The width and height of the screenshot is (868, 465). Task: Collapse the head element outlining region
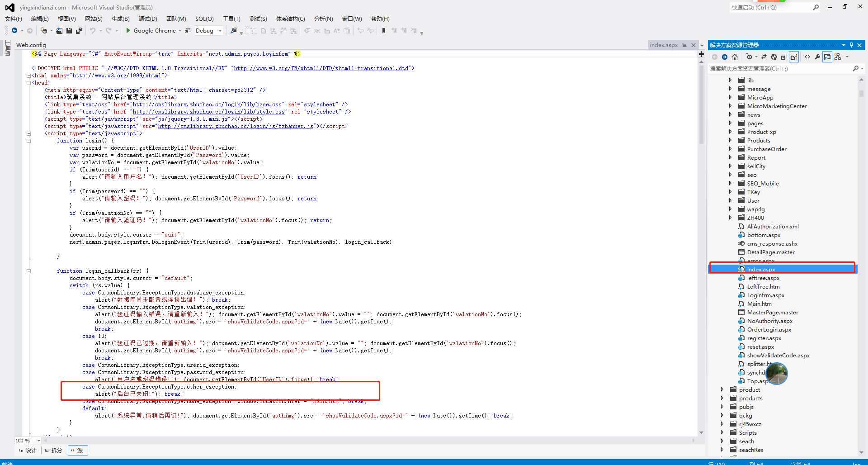coord(28,83)
